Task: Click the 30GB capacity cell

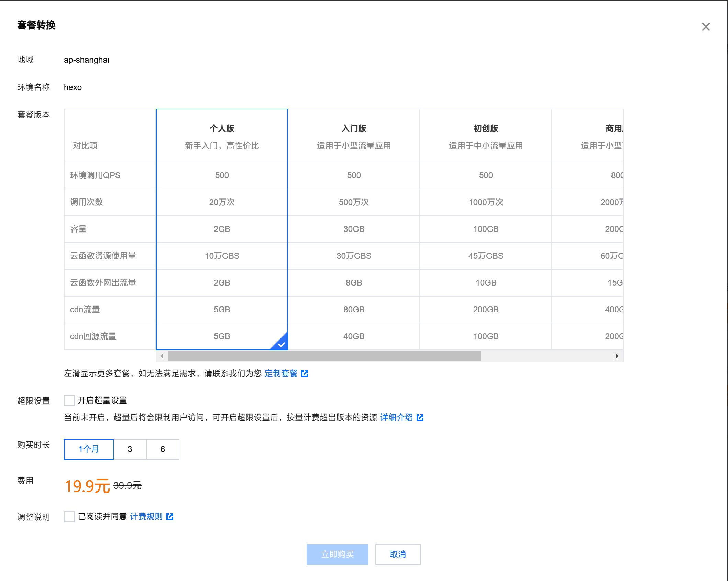Action: point(354,229)
